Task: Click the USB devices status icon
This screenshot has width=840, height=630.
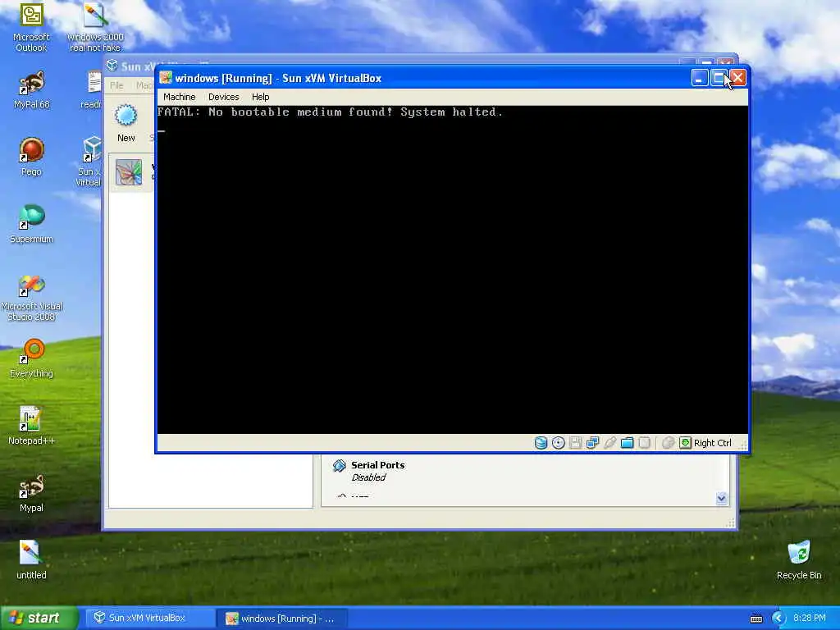Action: click(x=609, y=442)
